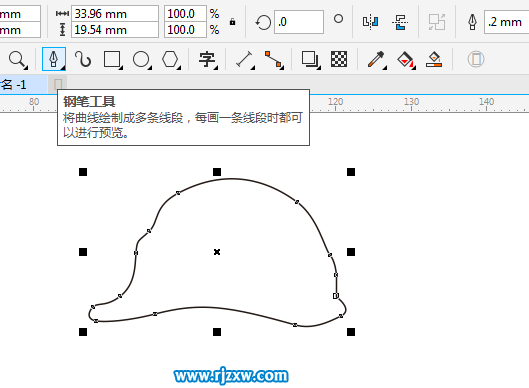This screenshot has width=529, height=388.
Task: Click the rotation angle icon
Action: point(263,22)
